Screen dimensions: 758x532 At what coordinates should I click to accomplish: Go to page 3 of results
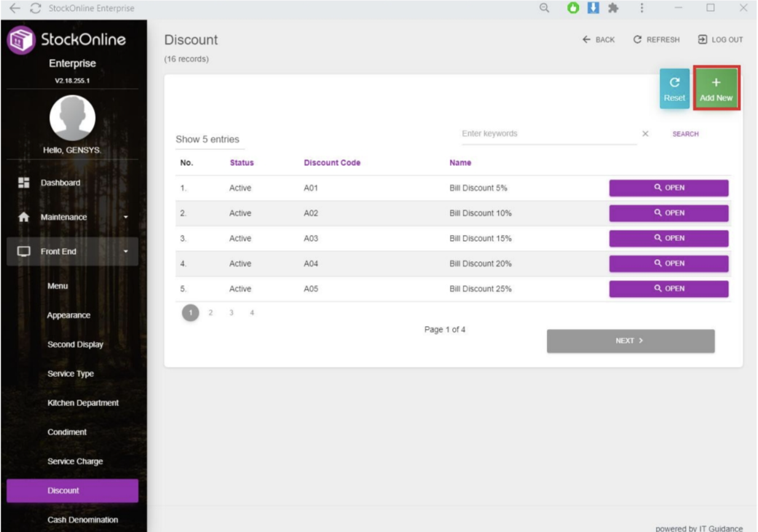(232, 313)
